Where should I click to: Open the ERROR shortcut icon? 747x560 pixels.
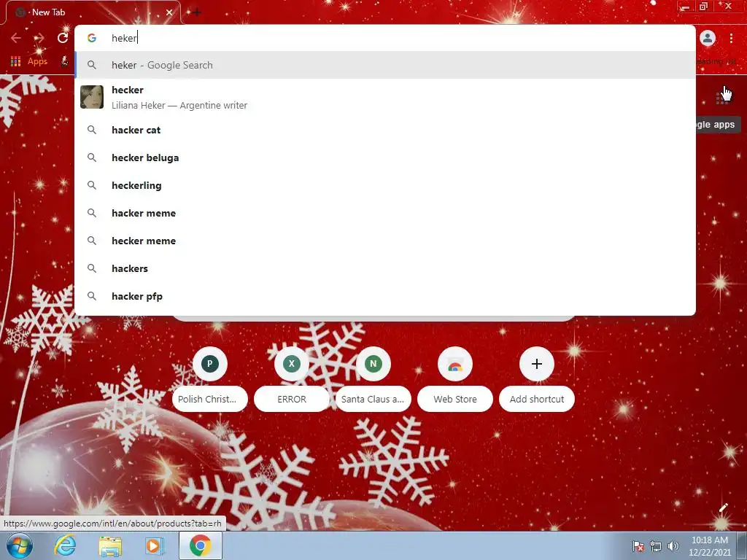tap(292, 364)
